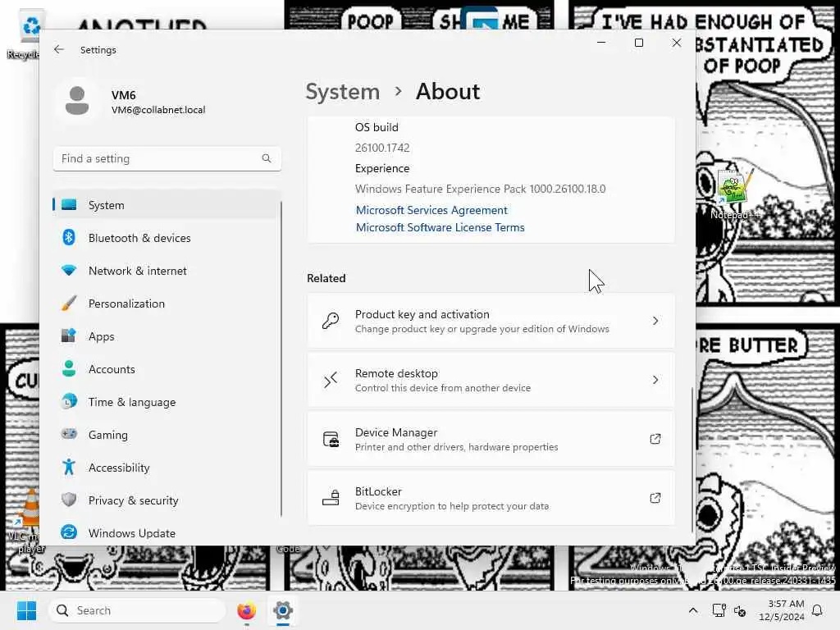Open Accounts settings category
Screen dimensions: 840x630
(167, 368)
